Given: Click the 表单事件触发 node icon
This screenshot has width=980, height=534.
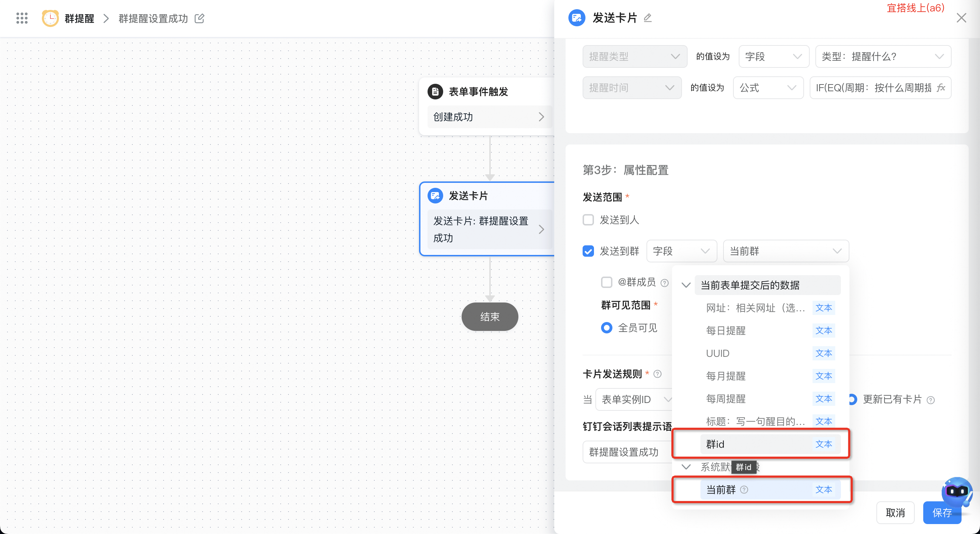Looking at the screenshot, I should (x=435, y=92).
